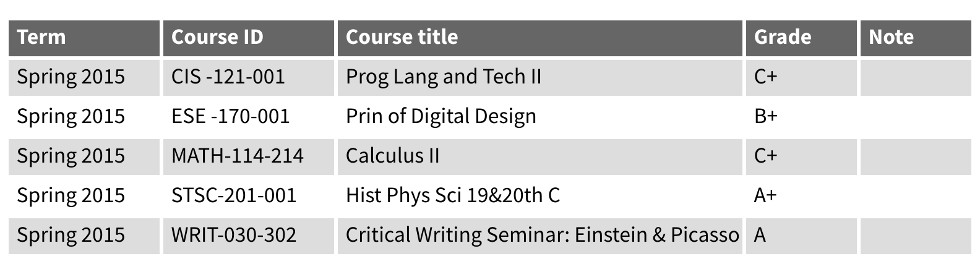Click Spring 2015 term in Calculus II row
Image resolution: width=980 pixels, height=264 pixels.
click(x=71, y=156)
